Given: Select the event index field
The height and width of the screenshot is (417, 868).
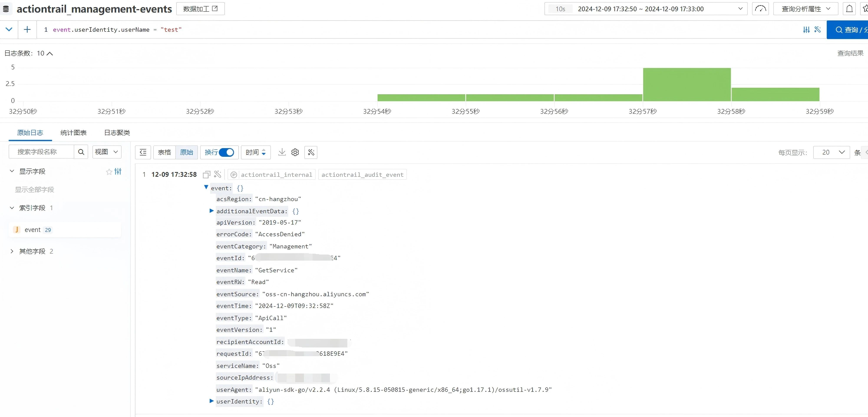Looking at the screenshot, I should click(x=65, y=230).
